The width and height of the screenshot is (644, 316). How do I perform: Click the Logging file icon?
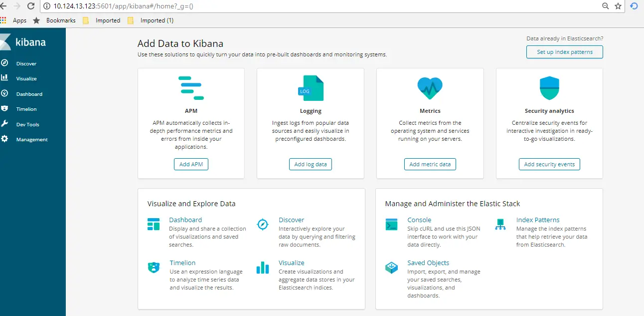point(311,88)
